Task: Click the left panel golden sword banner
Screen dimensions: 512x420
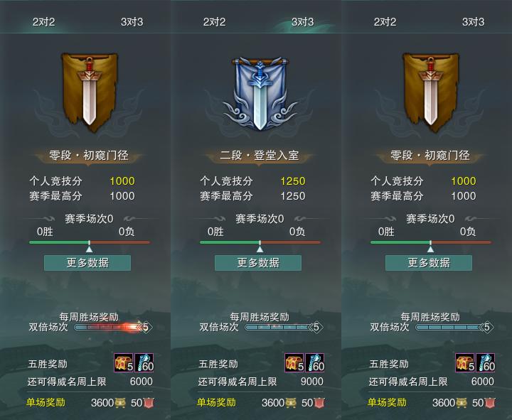Action: tap(90, 93)
